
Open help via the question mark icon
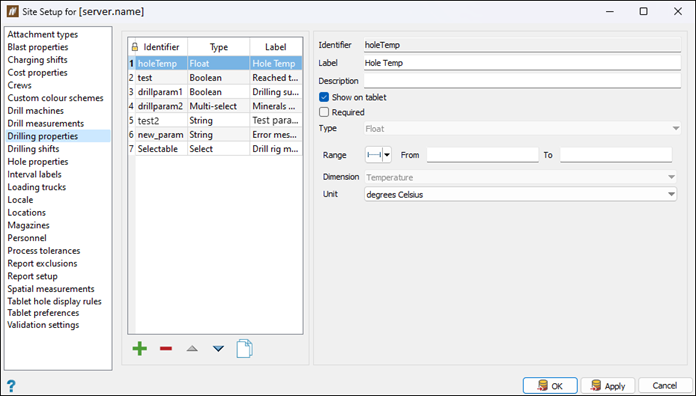pyautogui.click(x=11, y=385)
